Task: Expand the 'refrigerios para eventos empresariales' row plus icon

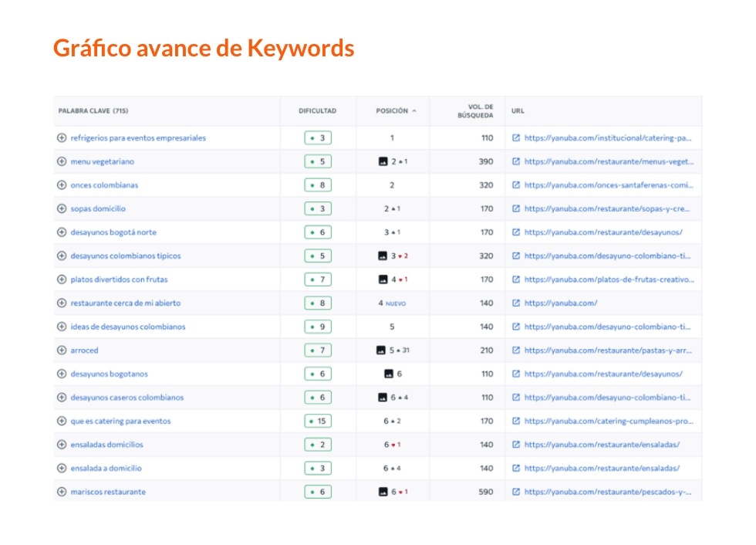Action: (62, 138)
